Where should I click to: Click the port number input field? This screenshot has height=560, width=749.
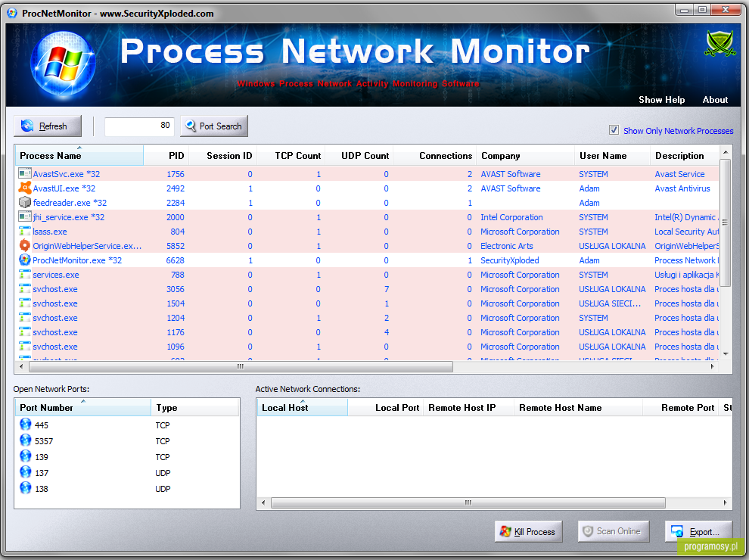point(139,126)
